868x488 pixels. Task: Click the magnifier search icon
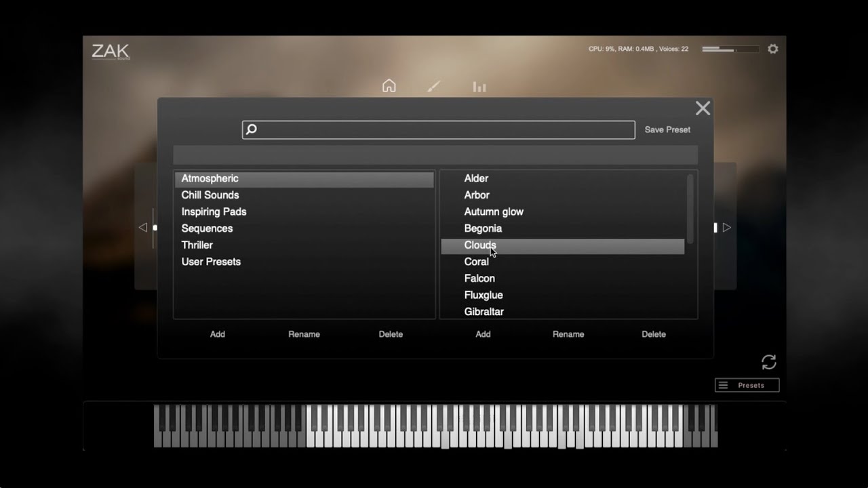252,129
